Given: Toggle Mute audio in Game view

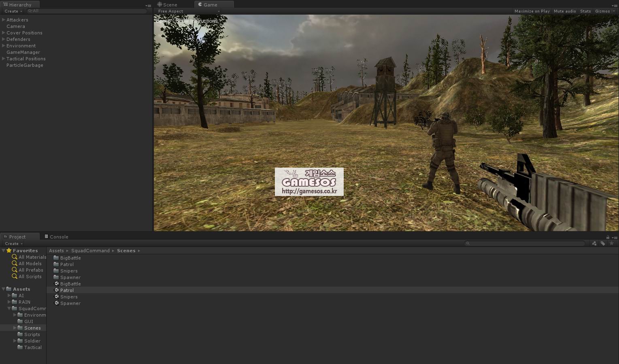Looking at the screenshot, I should pos(564,11).
